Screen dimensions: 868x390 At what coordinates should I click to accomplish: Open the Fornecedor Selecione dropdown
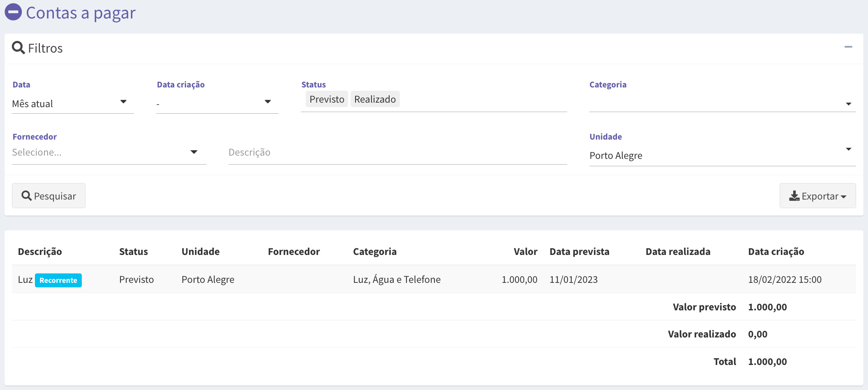coord(109,152)
